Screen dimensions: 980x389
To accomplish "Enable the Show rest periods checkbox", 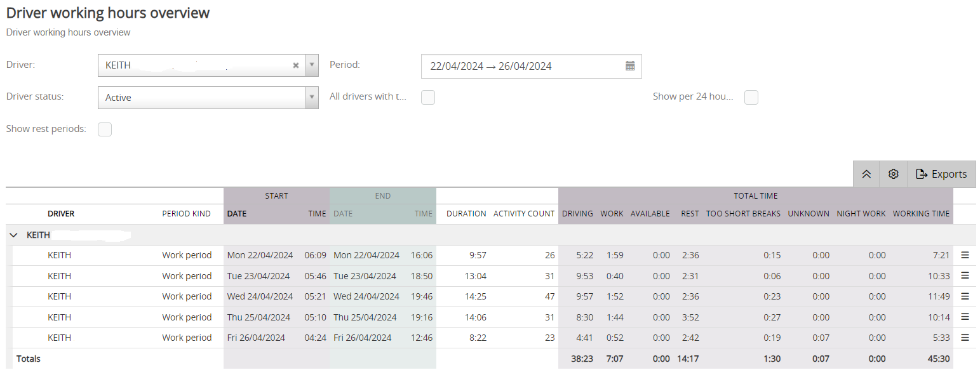I will tap(105, 129).
